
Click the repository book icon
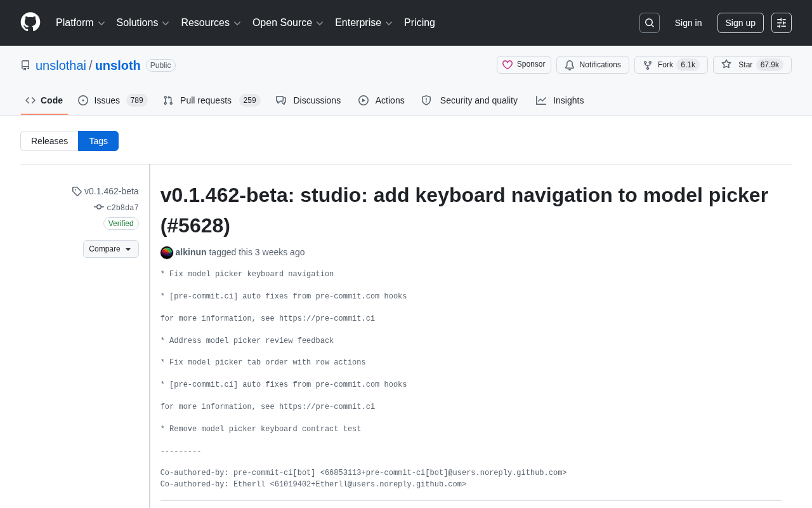25,65
